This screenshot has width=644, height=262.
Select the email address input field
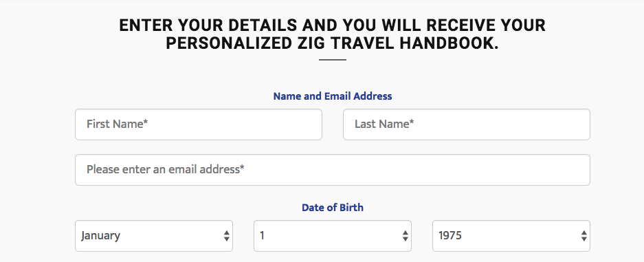click(x=333, y=170)
